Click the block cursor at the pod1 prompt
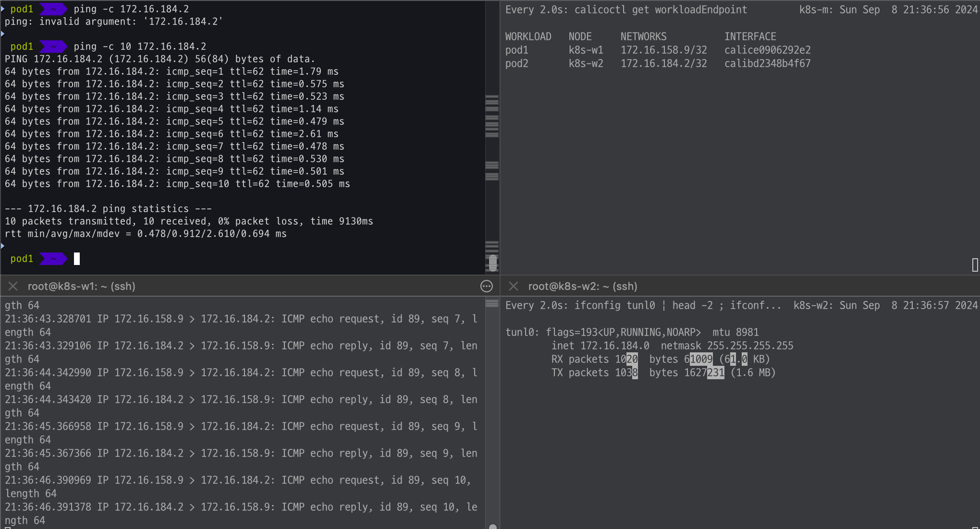The height and width of the screenshot is (529, 980). [77, 259]
